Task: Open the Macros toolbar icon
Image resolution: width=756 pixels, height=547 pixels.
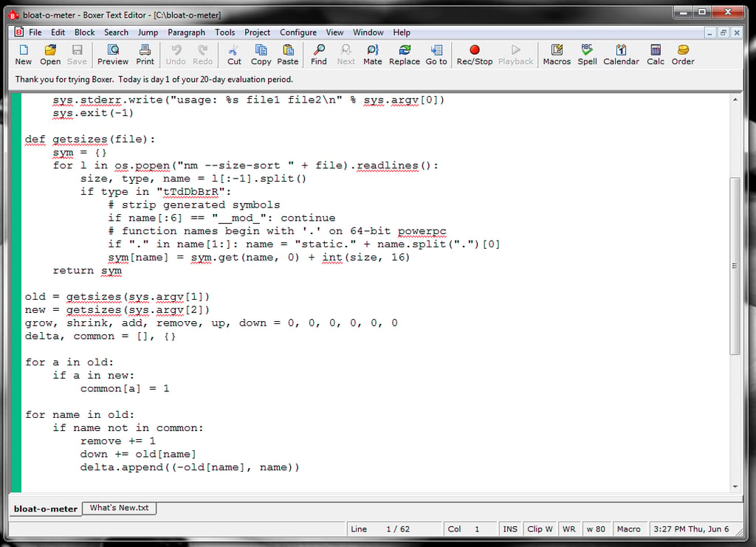Action: (557, 55)
